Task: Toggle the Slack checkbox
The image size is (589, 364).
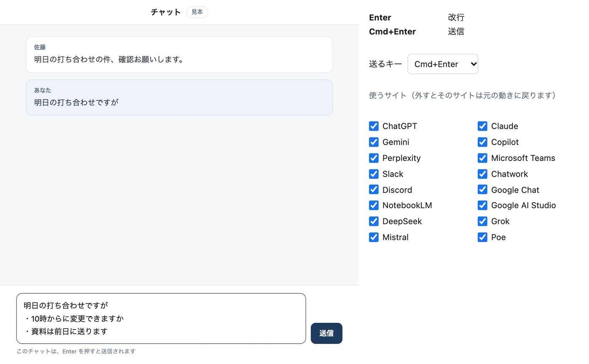Action: click(x=374, y=174)
